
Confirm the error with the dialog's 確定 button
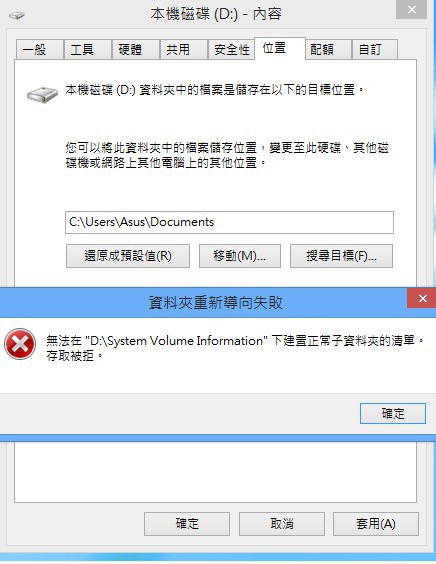click(x=393, y=413)
